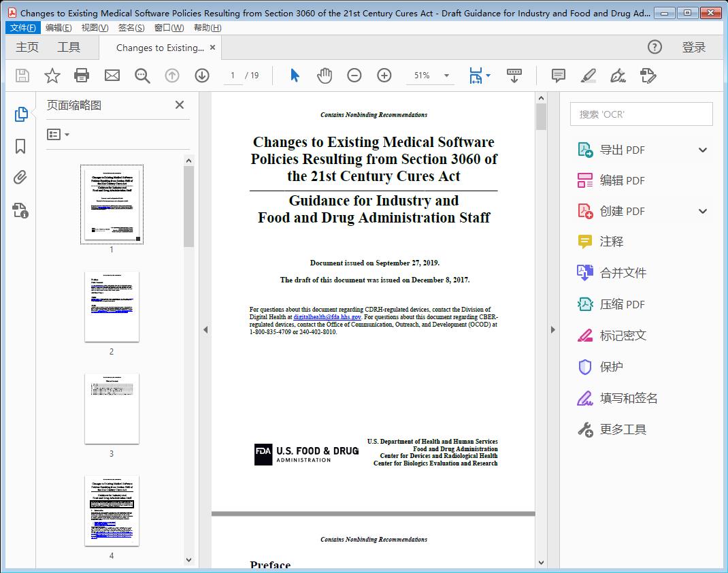Click the 'OCR' search input field
Image resolution: width=728 pixels, height=573 pixels.
640,114
